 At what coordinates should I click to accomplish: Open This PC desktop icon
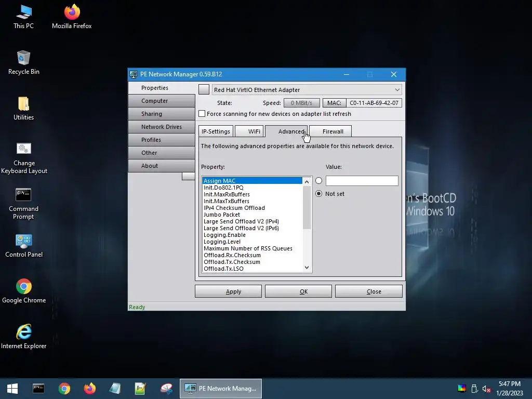click(23, 17)
